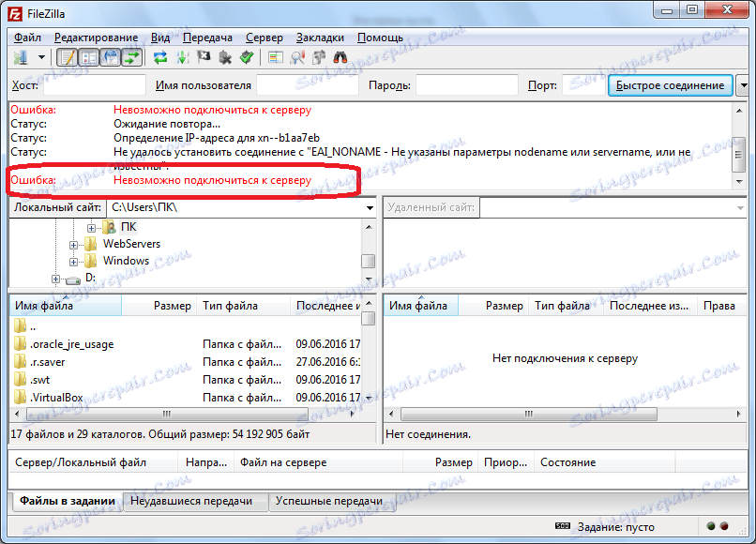Image resolution: width=756 pixels, height=544 pixels.
Task: Click the local file list horizontal scrollbar
Action: click(x=185, y=414)
